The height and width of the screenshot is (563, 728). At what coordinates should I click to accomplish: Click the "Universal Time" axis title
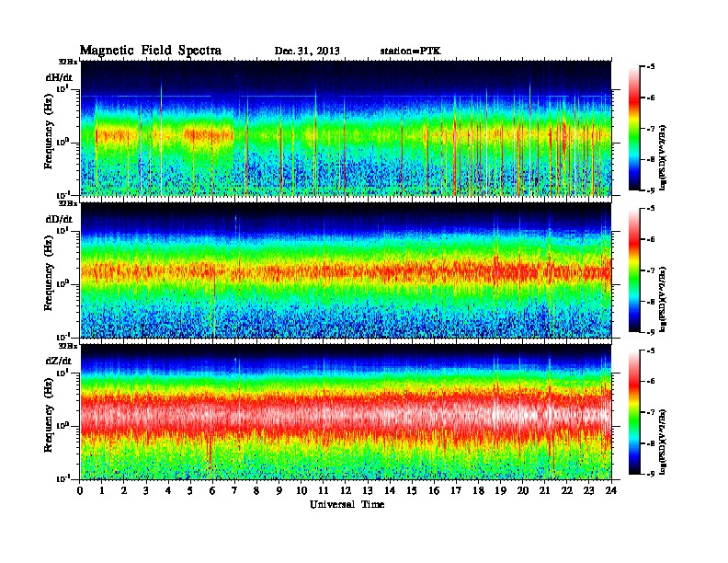click(x=347, y=504)
